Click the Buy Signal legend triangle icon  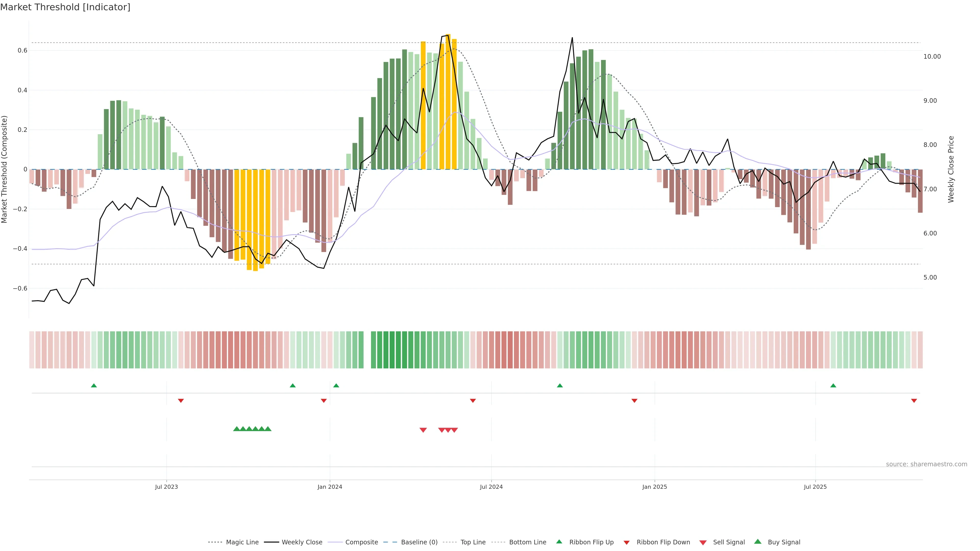(758, 542)
